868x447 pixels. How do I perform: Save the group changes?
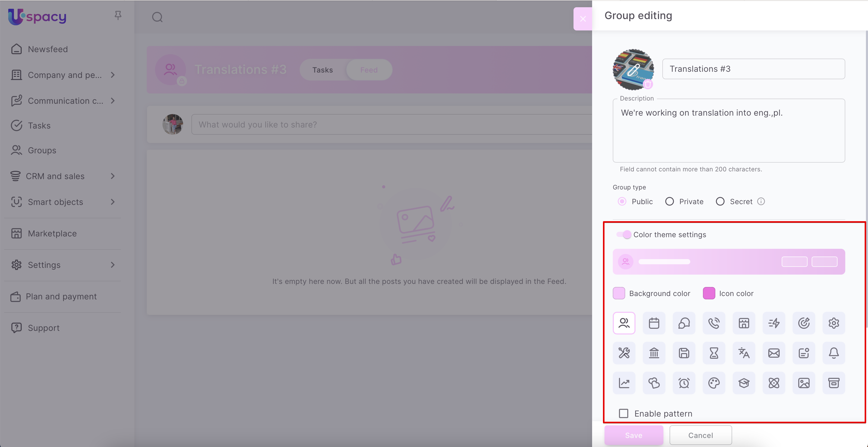click(x=633, y=435)
